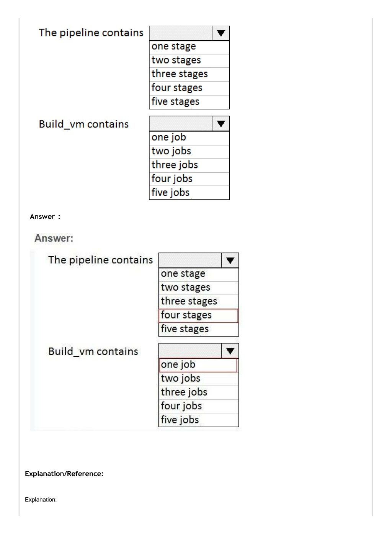Choose 'four jobs' in the top list
392x554 pixels.
click(189, 179)
